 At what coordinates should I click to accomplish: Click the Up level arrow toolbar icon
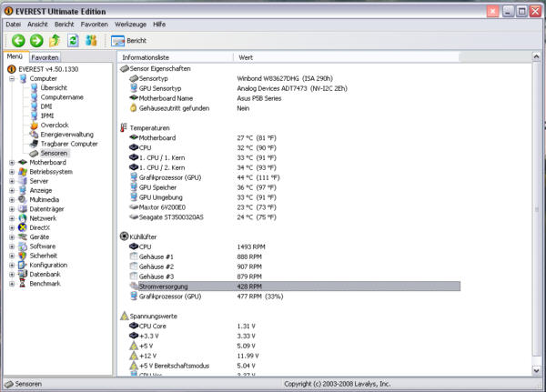click(x=55, y=41)
